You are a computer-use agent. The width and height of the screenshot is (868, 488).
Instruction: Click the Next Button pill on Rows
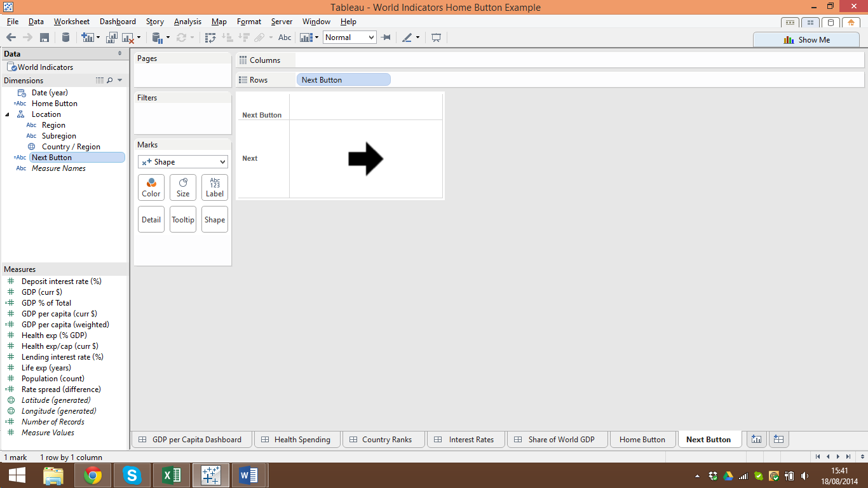click(344, 80)
